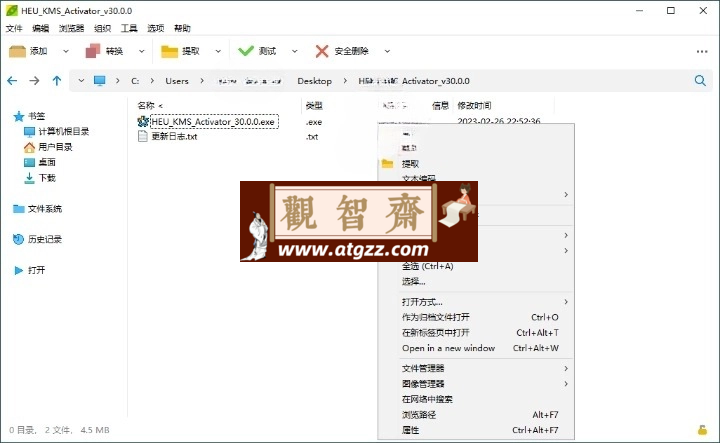
Task: Click the Convert (转换) toolbar icon
Action: pyautogui.click(x=93, y=51)
